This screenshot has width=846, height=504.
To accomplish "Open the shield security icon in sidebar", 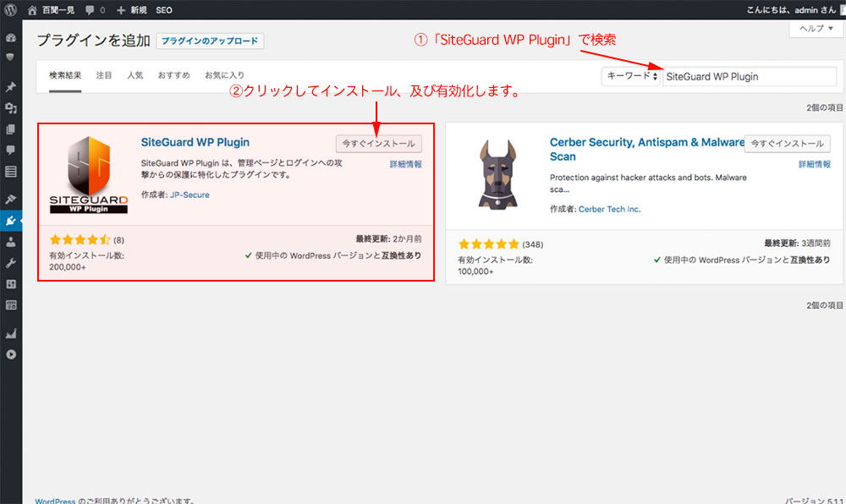I will [10, 58].
